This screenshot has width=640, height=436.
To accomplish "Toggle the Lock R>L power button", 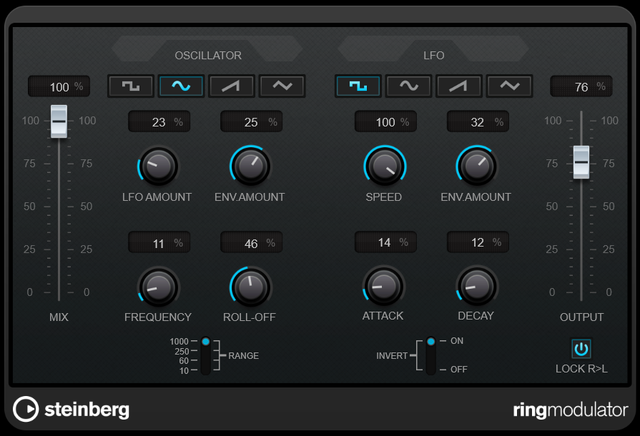I will (x=581, y=349).
